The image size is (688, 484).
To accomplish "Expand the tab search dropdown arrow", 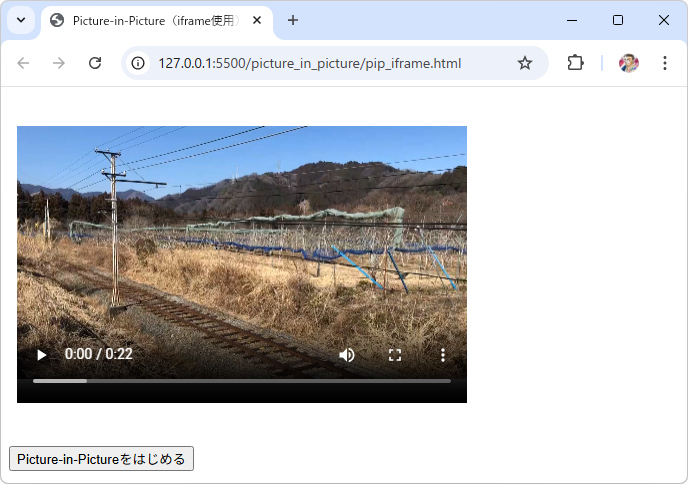I will click(21, 20).
